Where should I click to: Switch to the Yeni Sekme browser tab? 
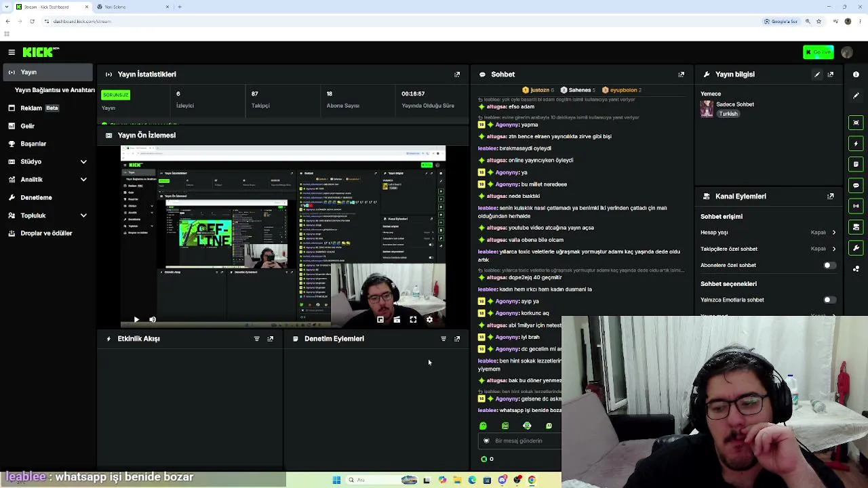(x=133, y=7)
